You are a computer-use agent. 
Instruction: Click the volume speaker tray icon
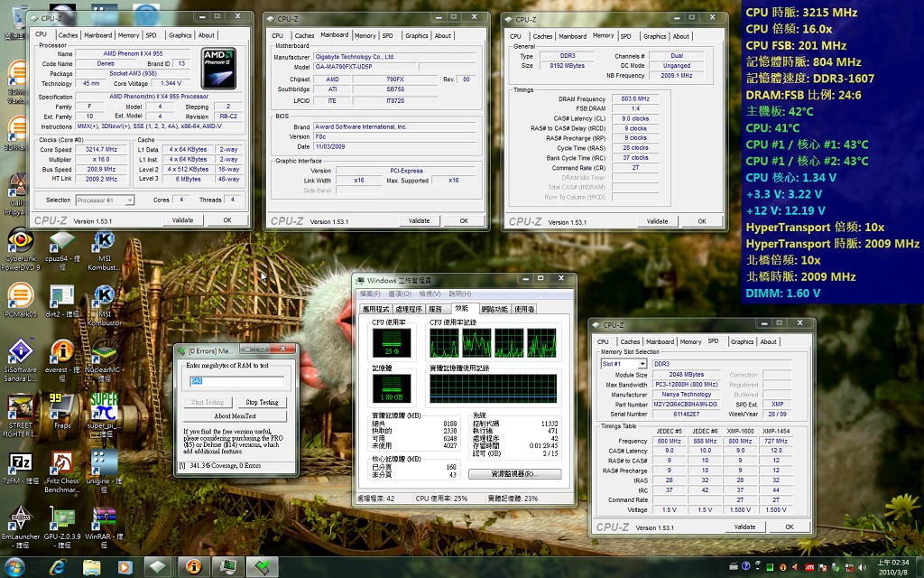click(862, 567)
